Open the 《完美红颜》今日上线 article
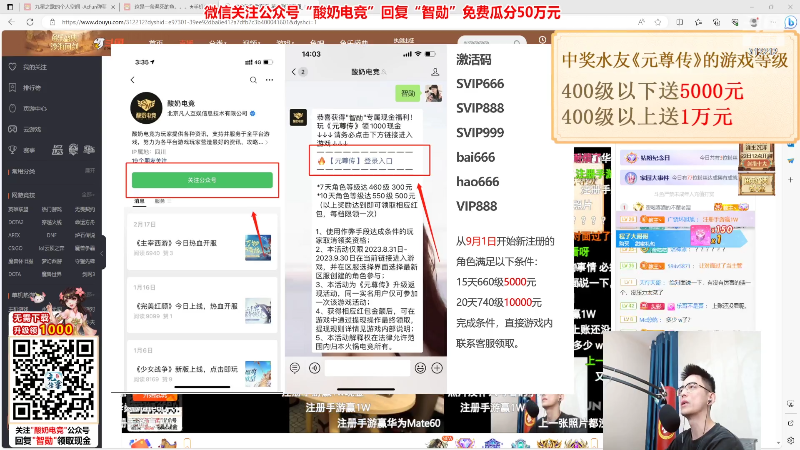The image size is (800, 450). tap(203, 306)
